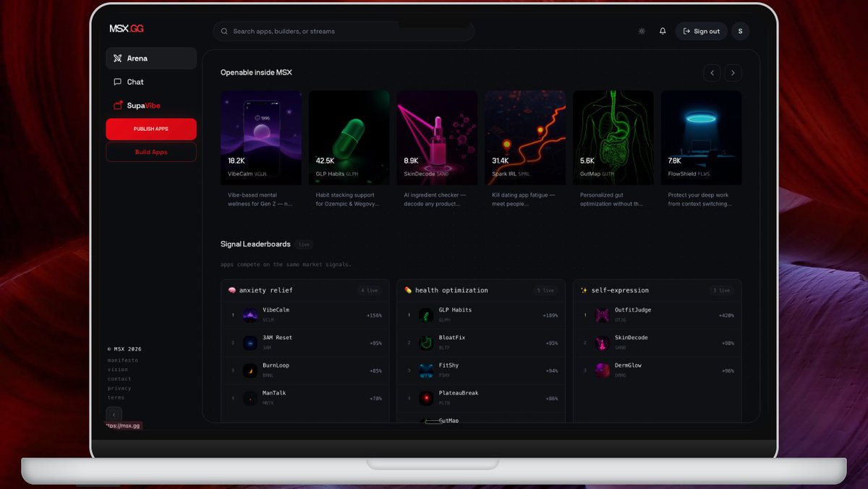The height and width of the screenshot is (489, 868).
Task: Open the GutMap anatomy card
Action: pyautogui.click(x=613, y=137)
